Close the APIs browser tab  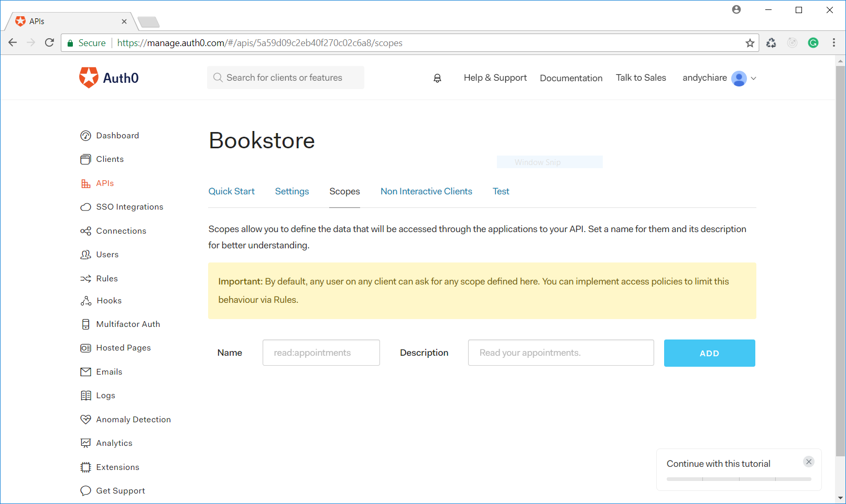coord(124,21)
